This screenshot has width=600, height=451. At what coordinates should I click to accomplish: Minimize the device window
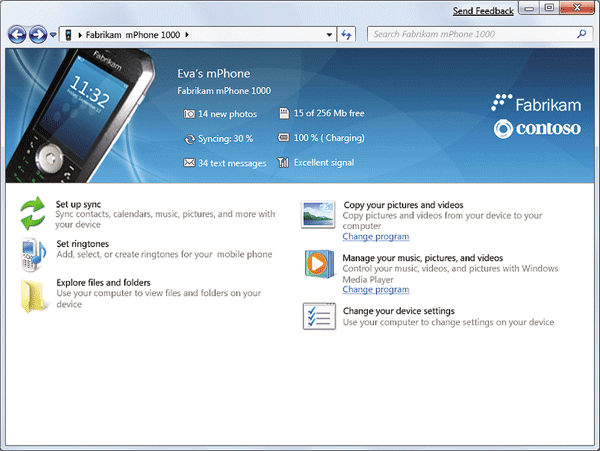[529, 8]
